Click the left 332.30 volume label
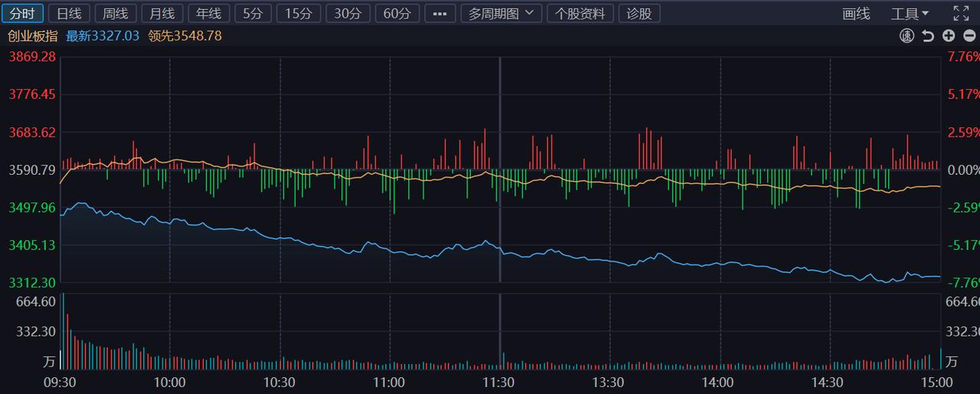The width and height of the screenshot is (980, 394). coord(35,331)
